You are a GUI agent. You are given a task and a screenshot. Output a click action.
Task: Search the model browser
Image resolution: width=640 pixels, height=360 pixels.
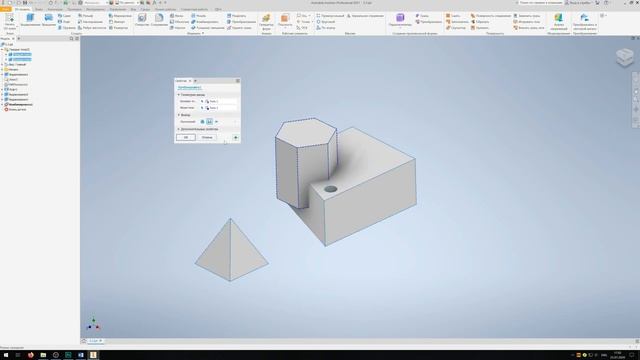tap(71, 38)
